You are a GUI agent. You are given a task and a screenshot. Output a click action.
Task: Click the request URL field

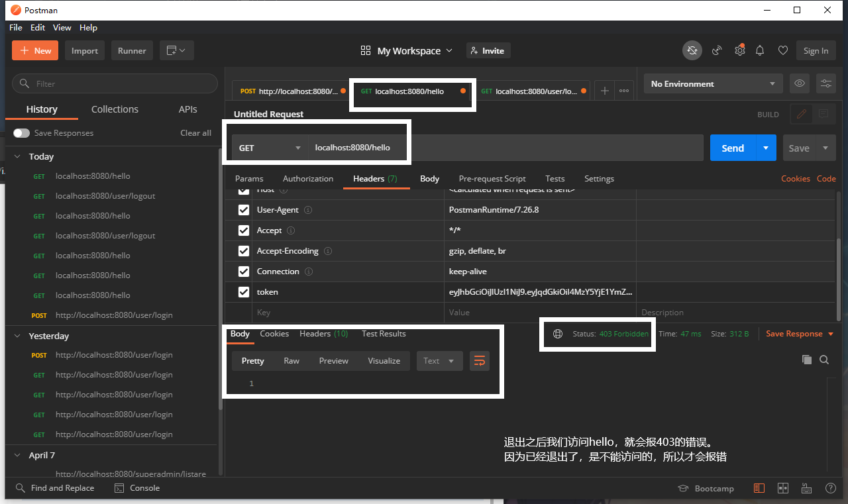pyautogui.click(x=505, y=148)
